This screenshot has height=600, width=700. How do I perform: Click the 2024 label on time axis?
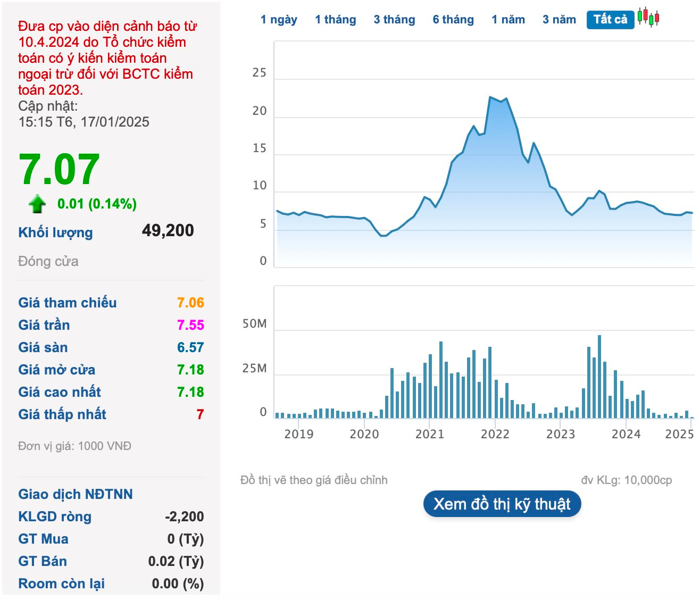626,434
